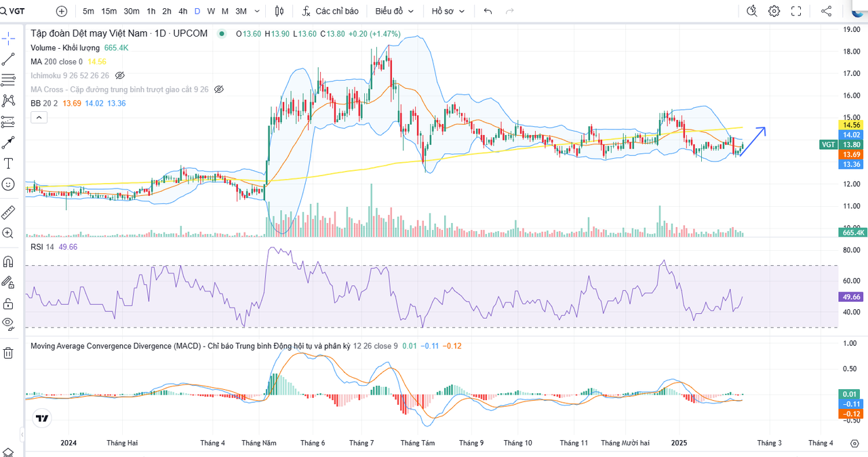Viewport: 868px width, 457px height.
Task: Open the Hồ sơ dropdown
Action: [x=448, y=11]
